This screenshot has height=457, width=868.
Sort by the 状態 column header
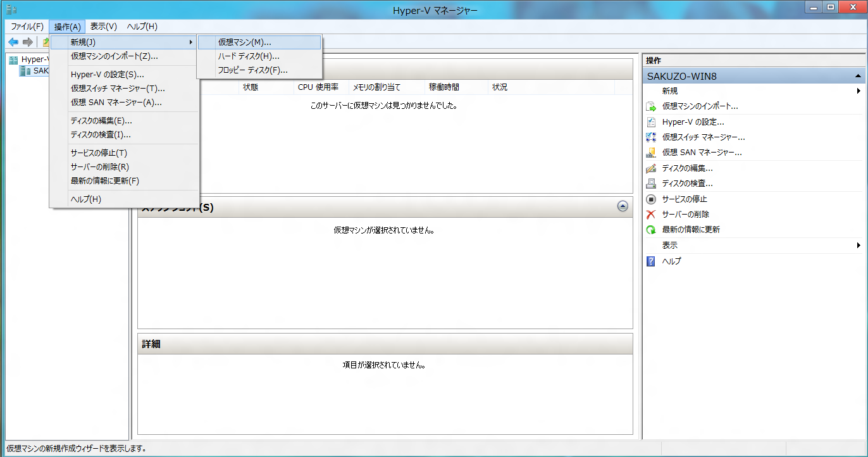tap(266, 87)
